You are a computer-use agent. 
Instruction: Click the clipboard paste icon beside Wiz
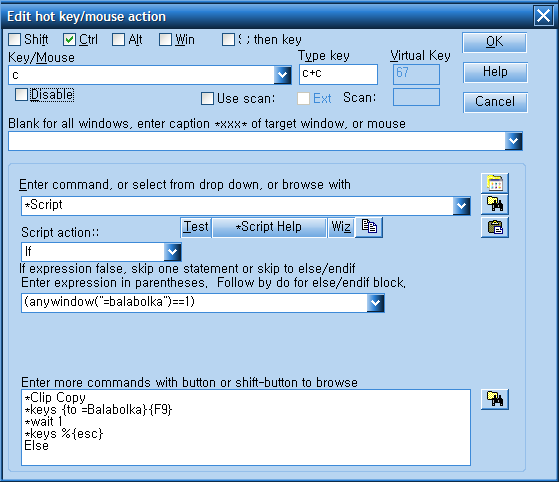tap(494, 227)
